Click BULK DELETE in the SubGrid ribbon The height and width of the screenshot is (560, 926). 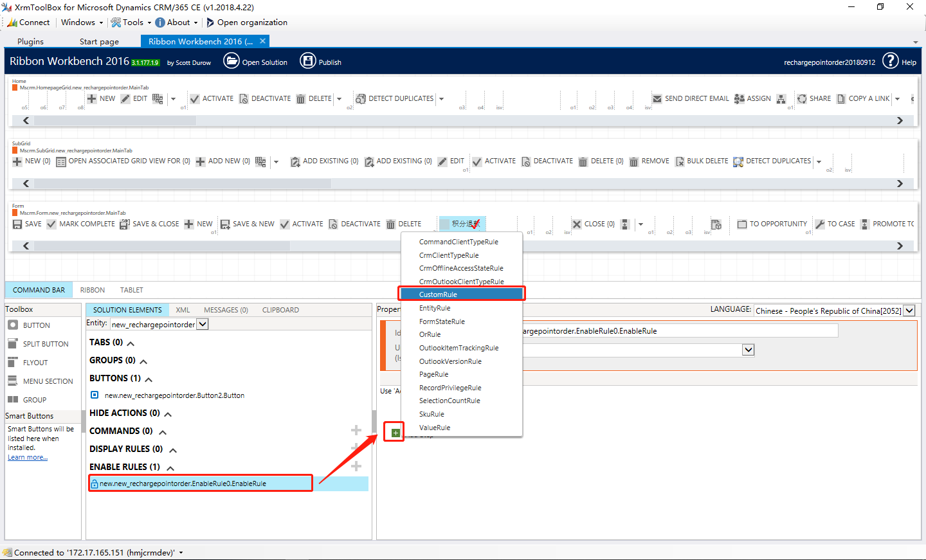click(x=702, y=161)
